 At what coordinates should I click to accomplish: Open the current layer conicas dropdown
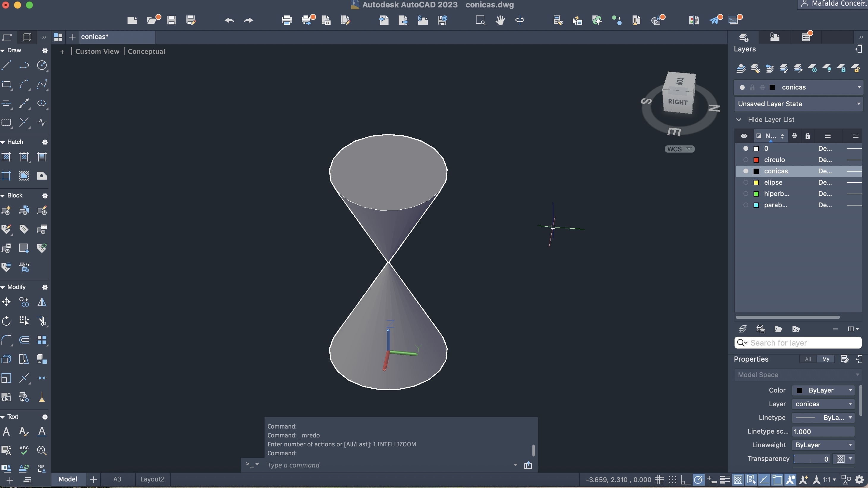859,87
